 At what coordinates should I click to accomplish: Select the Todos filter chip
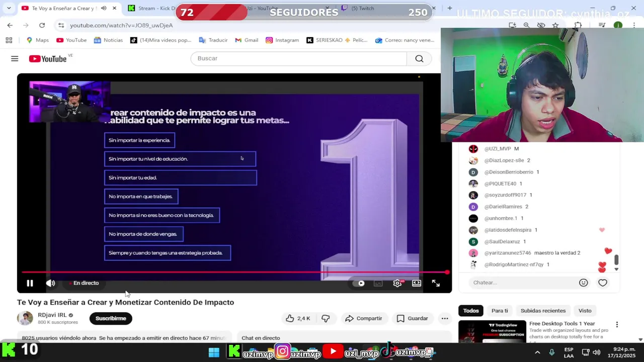[471, 311]
